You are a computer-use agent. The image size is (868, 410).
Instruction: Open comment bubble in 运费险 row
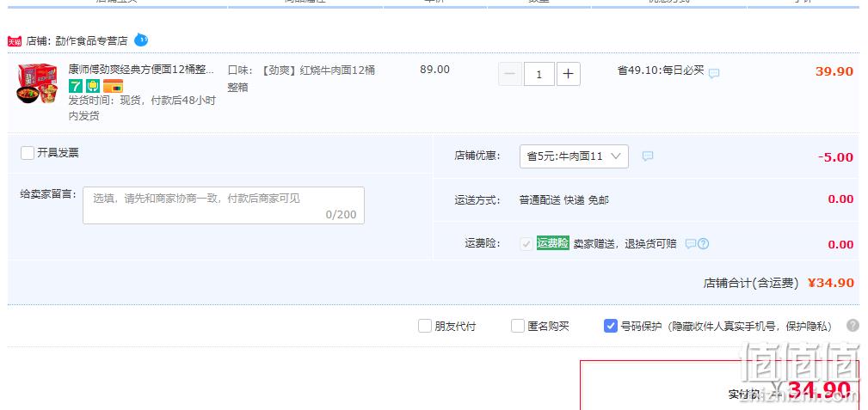tap(690, 244)
